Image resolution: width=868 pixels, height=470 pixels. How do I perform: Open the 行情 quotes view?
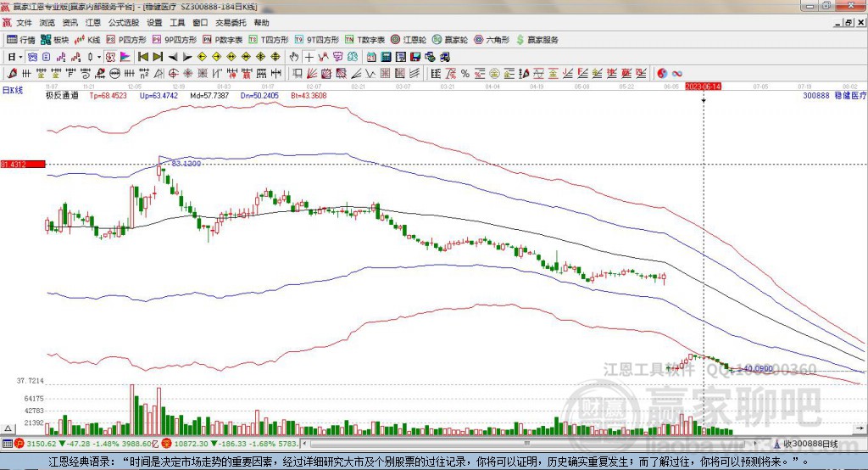20,40
